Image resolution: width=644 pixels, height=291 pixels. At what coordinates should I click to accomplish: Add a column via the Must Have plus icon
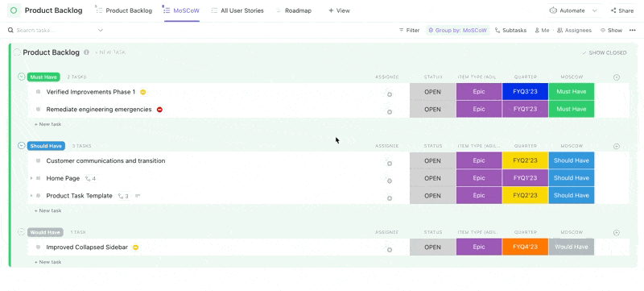coord(616,77)
